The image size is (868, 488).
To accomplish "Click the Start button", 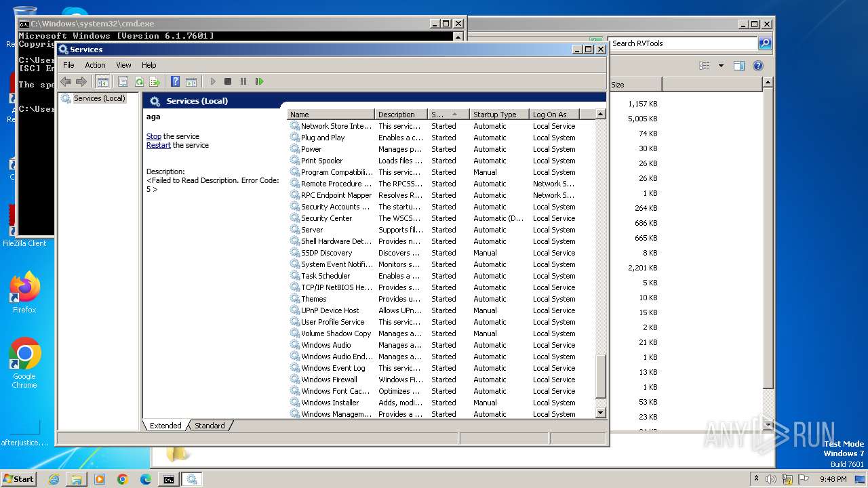I will tap(18, 479).
